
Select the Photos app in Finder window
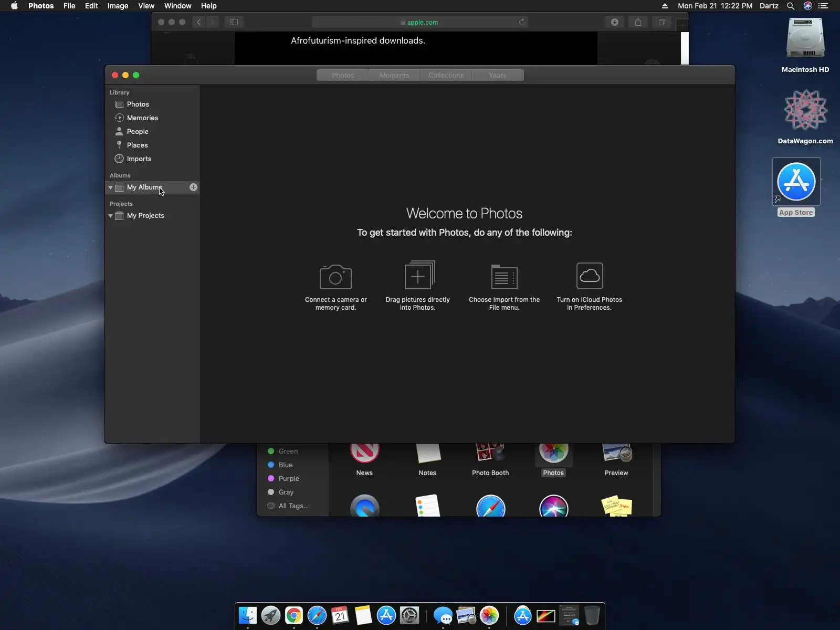click(553, 460)
